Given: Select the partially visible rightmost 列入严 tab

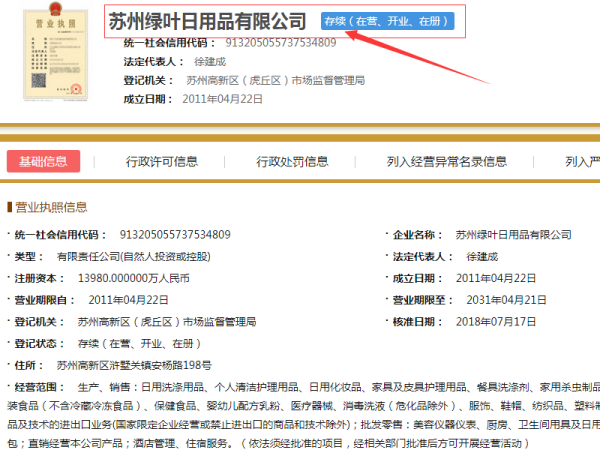Looking at the screenshot, I should click(x=581, y=161).
